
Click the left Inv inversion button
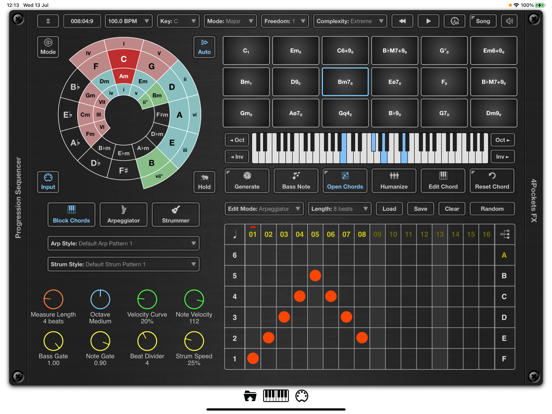tap(237, 157)
